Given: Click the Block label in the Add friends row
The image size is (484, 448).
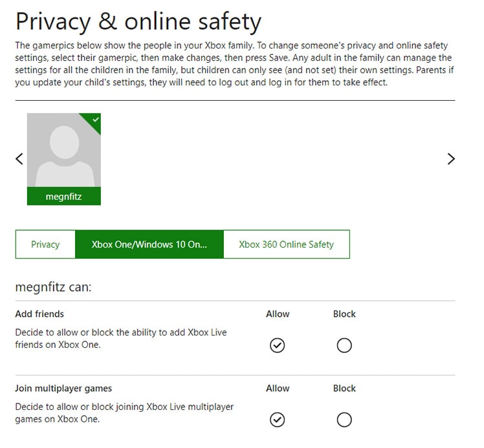Looking at the screenshot, I should pyautogui.click(x=344, y=314).
